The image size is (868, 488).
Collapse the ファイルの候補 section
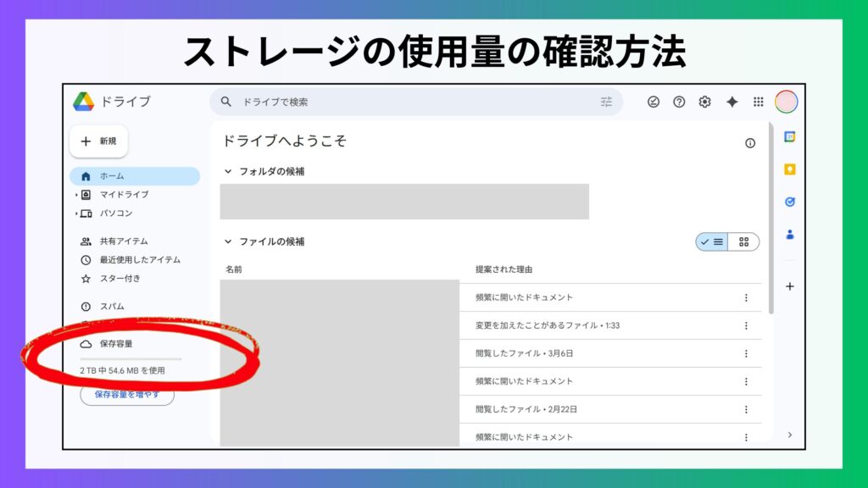[x=228, y=241]
